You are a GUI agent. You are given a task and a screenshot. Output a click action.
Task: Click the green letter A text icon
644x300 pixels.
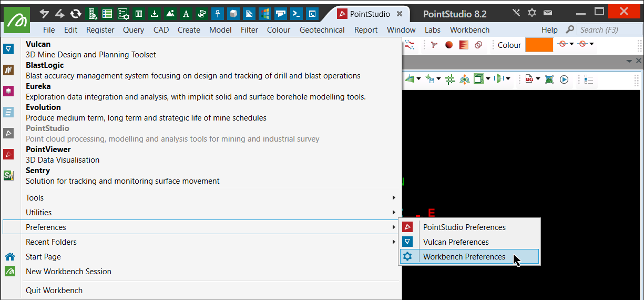point(186,14)
